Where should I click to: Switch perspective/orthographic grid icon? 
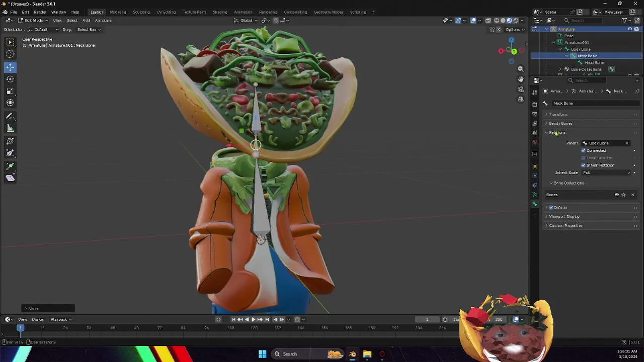pos(521,99)
